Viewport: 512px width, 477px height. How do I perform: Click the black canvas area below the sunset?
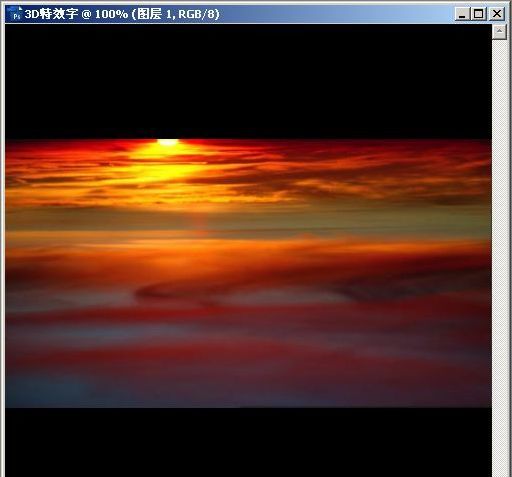point(248,442)
